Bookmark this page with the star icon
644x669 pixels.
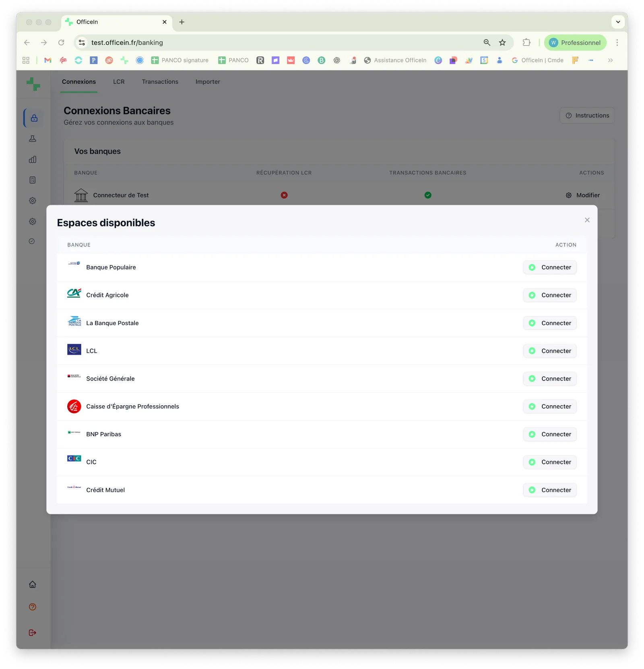pos(502,43)
